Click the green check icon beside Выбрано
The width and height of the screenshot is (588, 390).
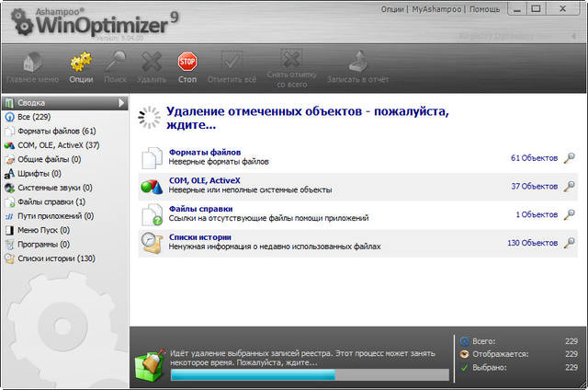464,368
